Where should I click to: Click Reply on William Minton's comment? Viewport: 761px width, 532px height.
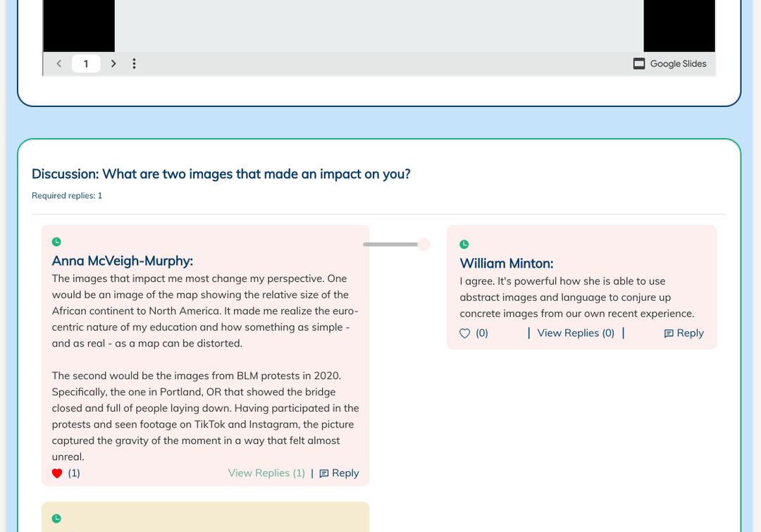tap(690, 333)
